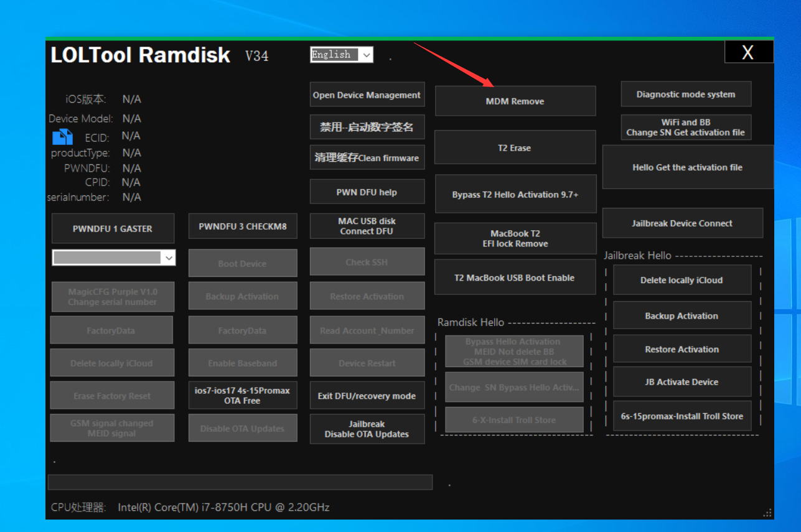801x532 pixels.
Task: Click the disabled Disable OTA Updates button
Action: point(243,428)
